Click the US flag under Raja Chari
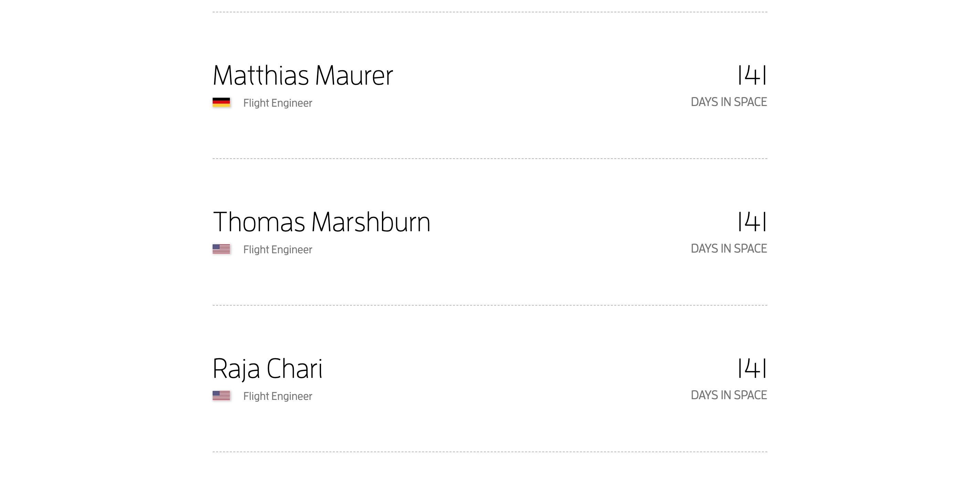The height and width of the screenshot is (488, 980). tap(221, 395)
